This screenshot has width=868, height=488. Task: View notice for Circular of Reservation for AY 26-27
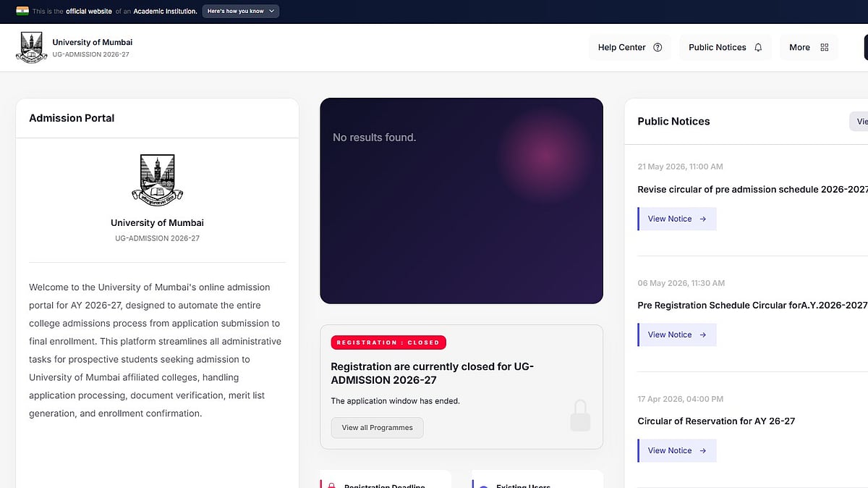pos(677,450)
